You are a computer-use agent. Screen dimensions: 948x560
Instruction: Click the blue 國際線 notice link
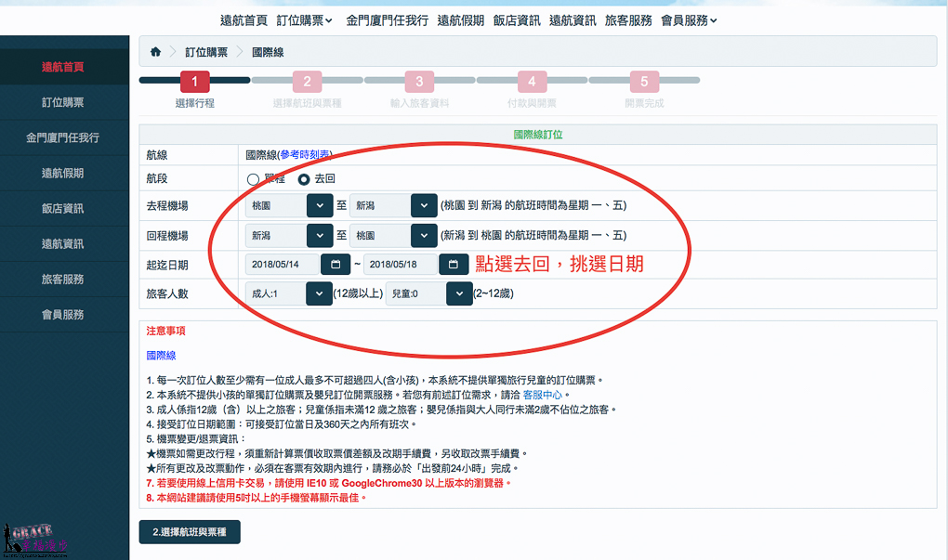point(161,355)
